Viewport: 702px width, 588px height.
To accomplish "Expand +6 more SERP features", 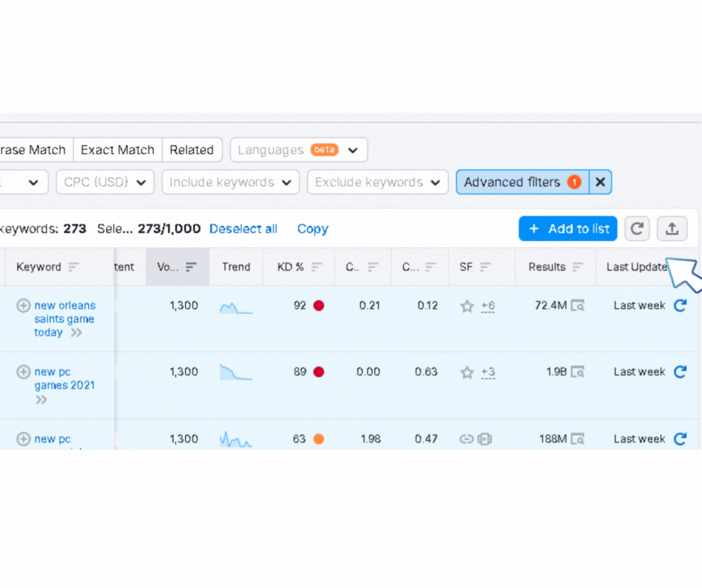I will (488, 306).
